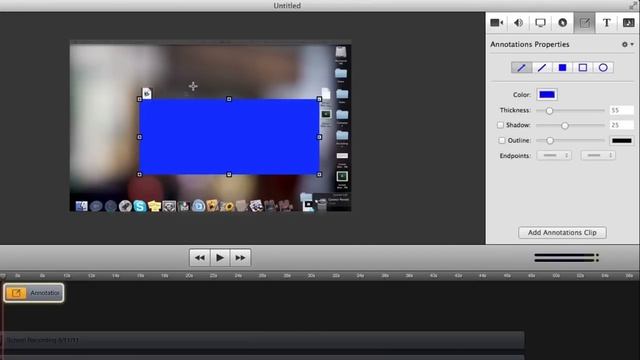Click the fast forward playback button

240,258
